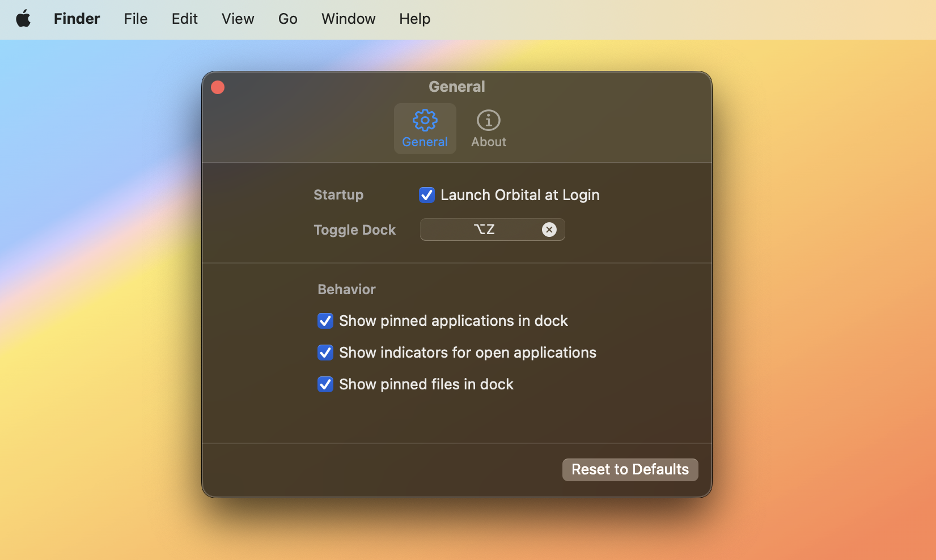The width and height of the screenshot is (936, 560).
Task: Open the File menu
Action: 135,19
